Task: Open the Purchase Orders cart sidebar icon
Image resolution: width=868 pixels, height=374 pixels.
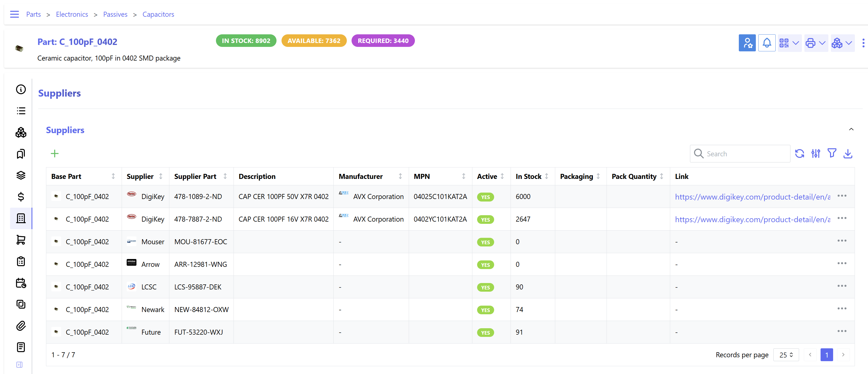Action: 21,240
